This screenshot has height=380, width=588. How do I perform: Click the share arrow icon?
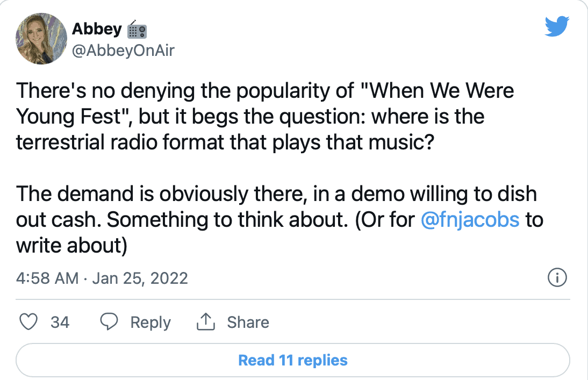(205, 322)
